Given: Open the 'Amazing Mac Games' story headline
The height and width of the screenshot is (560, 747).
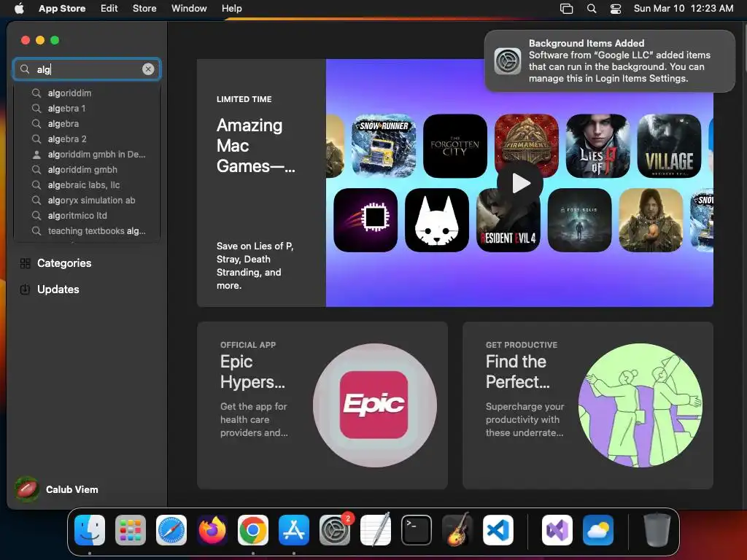Looking at the screenshot, I should [256, 146].
